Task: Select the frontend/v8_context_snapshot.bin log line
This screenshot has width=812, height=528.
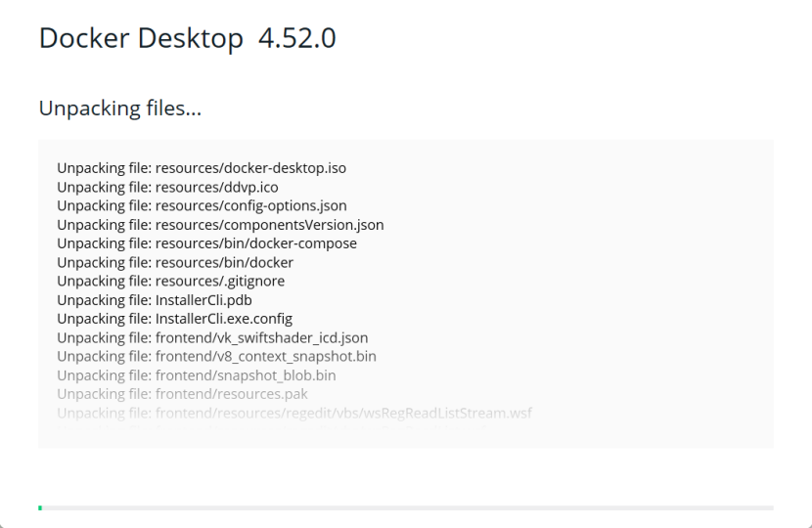Action: tap(216, 357)
